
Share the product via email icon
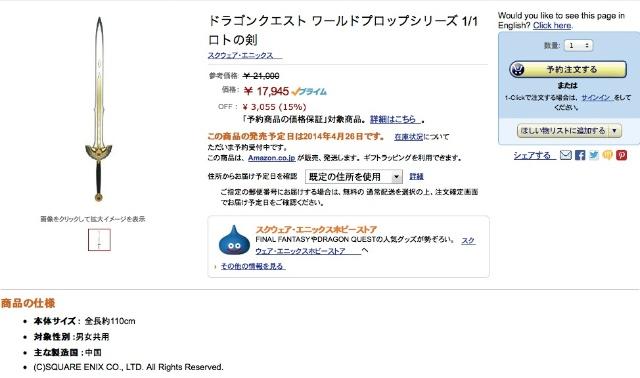[x=566, y=155]
